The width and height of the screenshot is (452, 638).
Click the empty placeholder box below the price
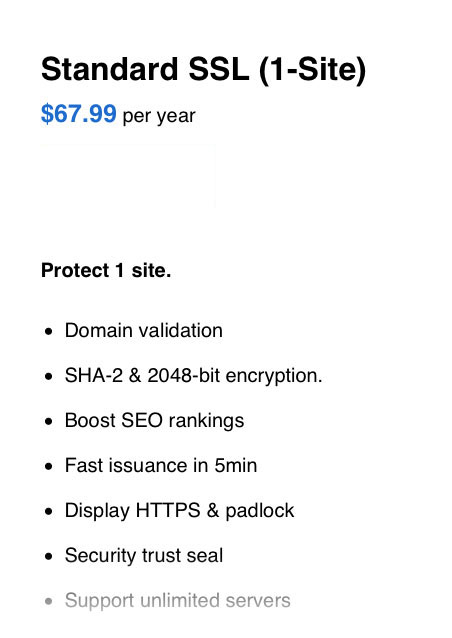click(128, 176)
